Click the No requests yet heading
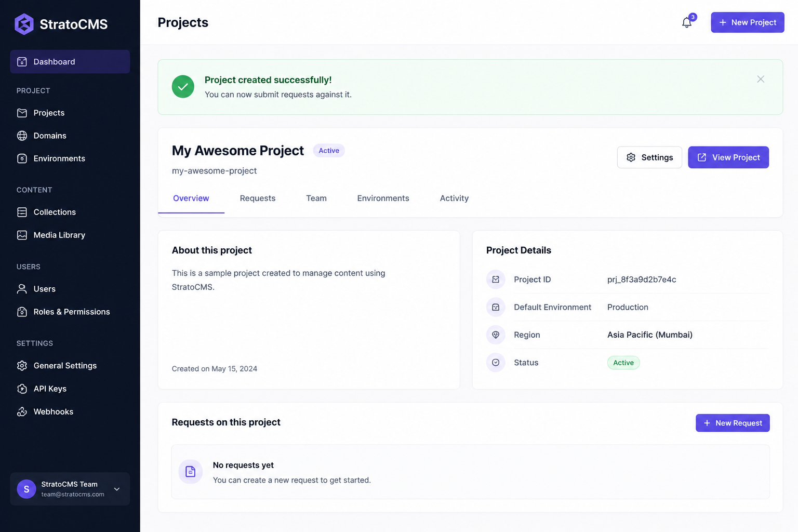 tap(243, 465)
